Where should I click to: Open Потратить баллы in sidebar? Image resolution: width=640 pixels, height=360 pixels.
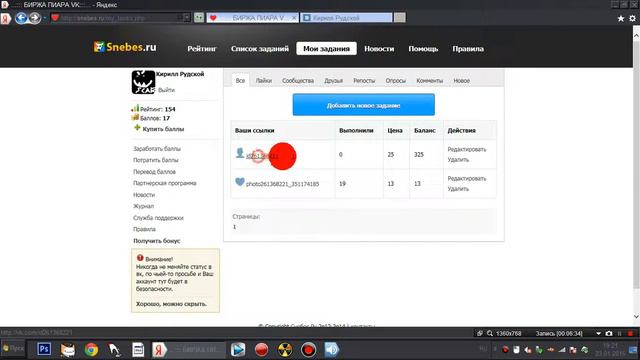pyautogui.click(x=156, y=160)
